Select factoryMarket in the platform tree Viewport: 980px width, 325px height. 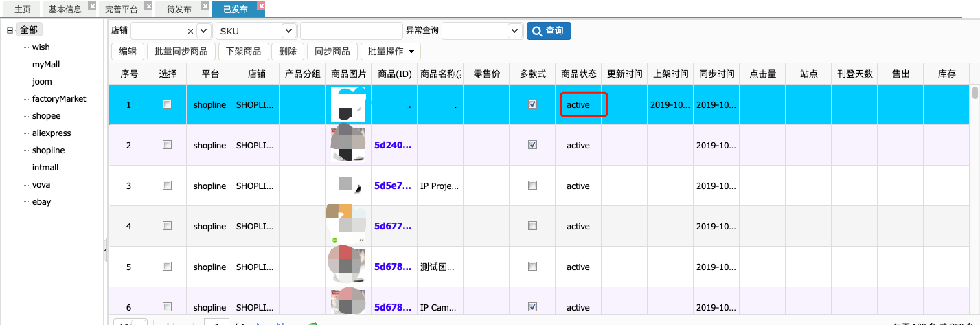pos(59,99)
